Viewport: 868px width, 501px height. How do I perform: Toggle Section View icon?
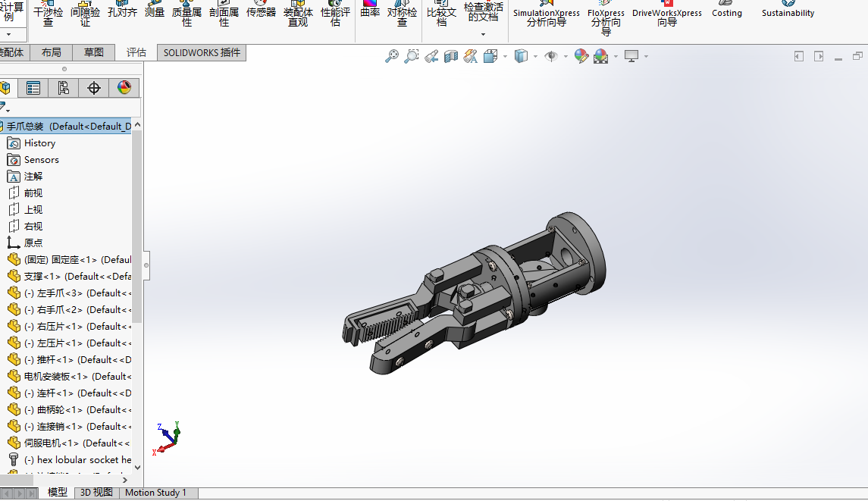click(451, 56)
